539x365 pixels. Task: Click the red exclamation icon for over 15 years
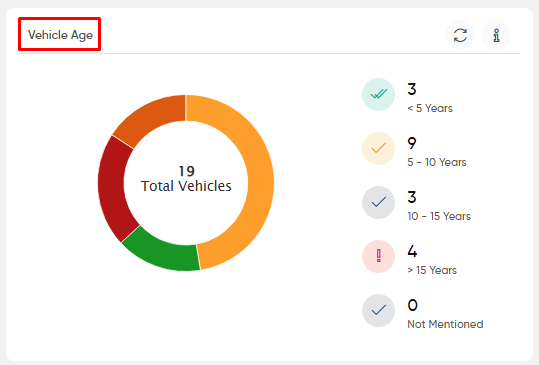[378, 256]
